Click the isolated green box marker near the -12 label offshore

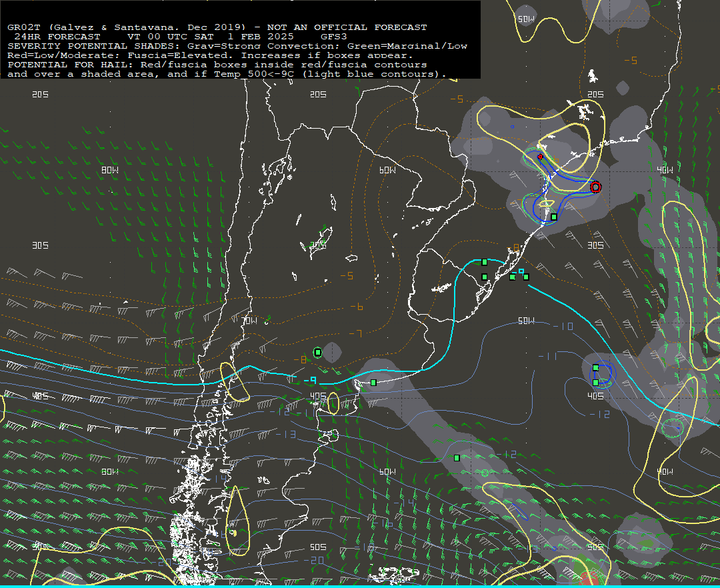point(457,457)
